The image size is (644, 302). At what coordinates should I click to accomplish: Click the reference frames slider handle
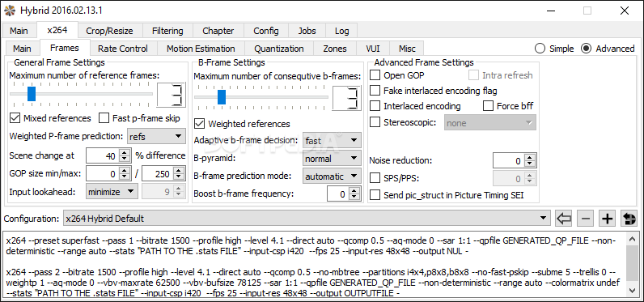[32, 93]
